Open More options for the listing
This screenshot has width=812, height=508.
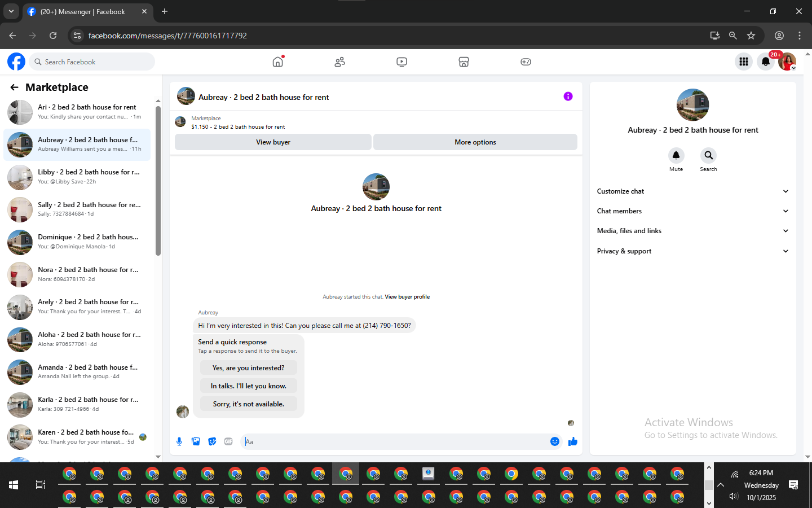tap(475, 142)
